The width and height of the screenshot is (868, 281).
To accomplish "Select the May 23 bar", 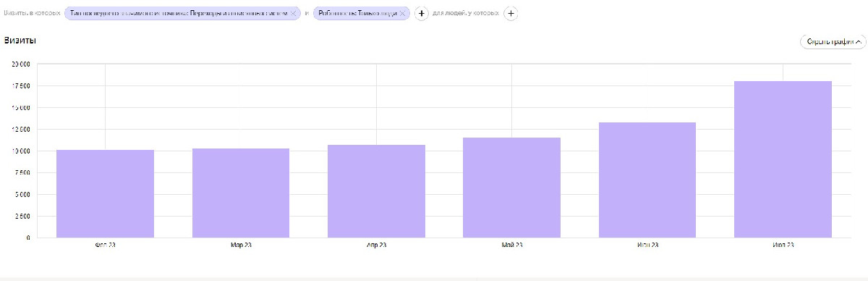I will pyautogui.click(x=511, y=188).
